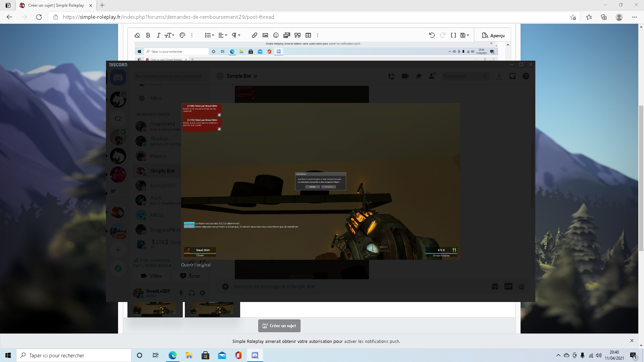This screenshot has height=362, width=644.
Task: Click the insert table icon in the editor
Action: coord(308,35)
